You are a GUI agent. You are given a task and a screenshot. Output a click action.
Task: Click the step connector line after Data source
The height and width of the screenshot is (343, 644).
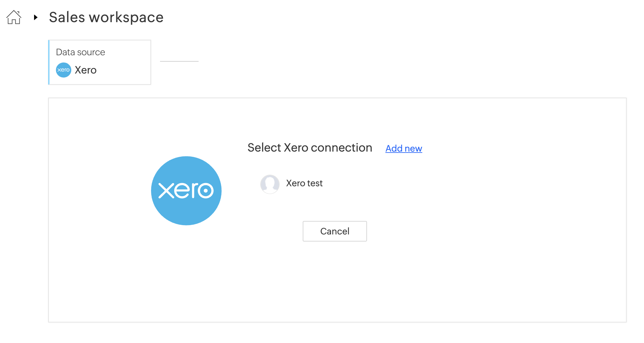[x=179, y=61]
